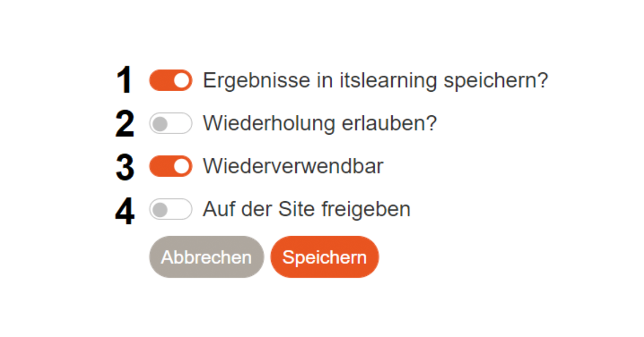Click the 'Ergebnisse in itslearning speichern?' label text

tap(375, 80)
